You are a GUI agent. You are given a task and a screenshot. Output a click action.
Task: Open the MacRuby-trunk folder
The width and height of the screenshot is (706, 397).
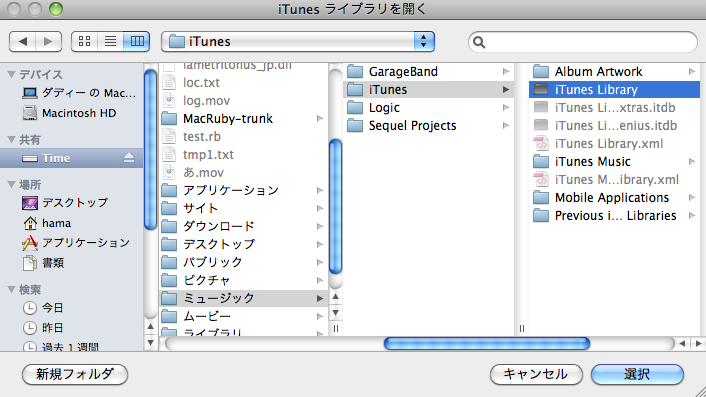click(244, 119)
